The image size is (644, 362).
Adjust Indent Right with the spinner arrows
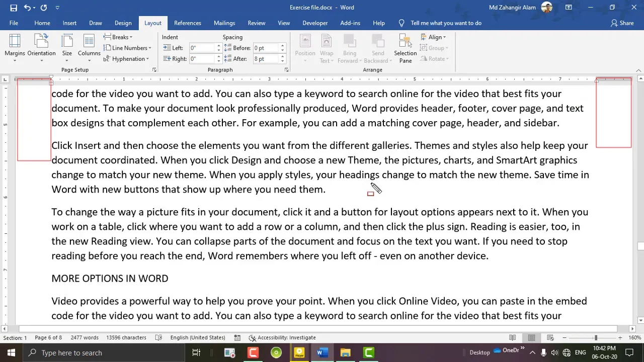219,59
